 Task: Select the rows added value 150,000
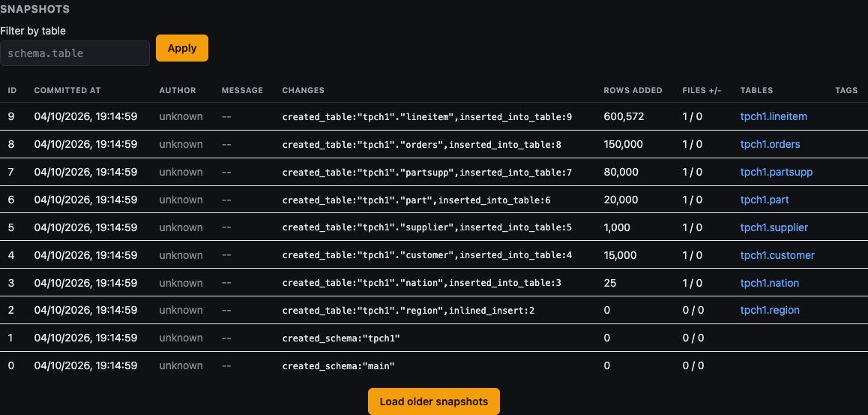coord(624,144)
